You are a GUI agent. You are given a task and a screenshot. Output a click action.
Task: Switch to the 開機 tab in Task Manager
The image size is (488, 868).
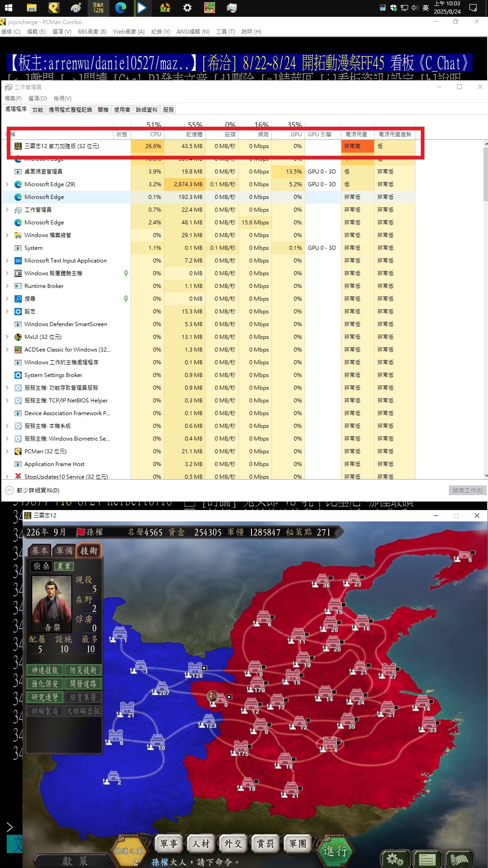(103, 109)
